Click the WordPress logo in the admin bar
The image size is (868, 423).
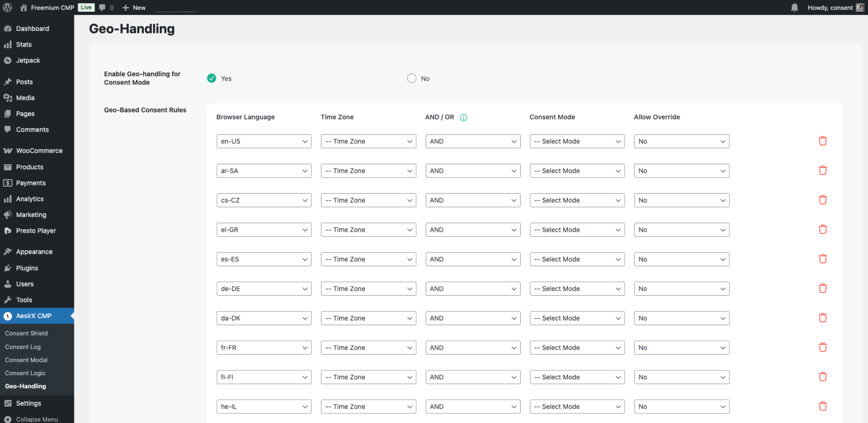(7, 8)
